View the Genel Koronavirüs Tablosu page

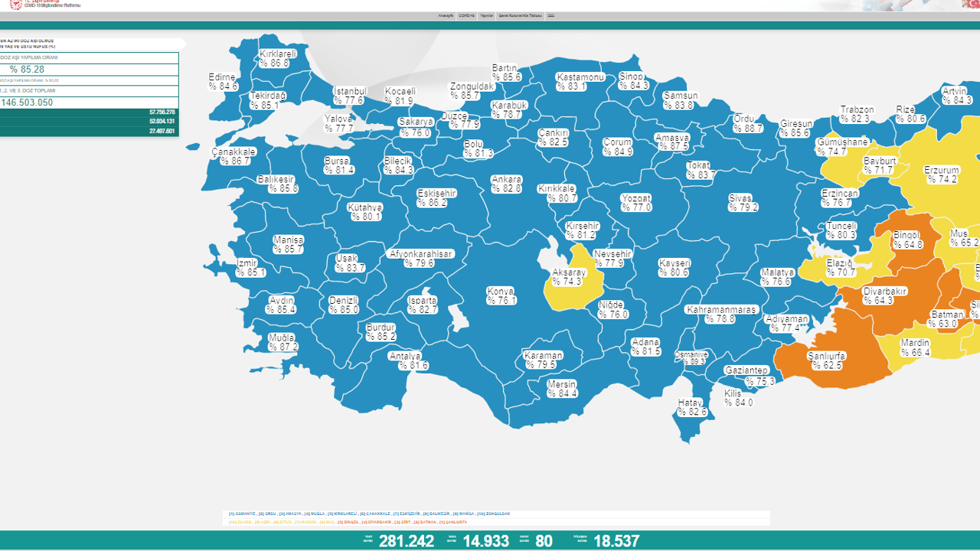click(520, 15)
